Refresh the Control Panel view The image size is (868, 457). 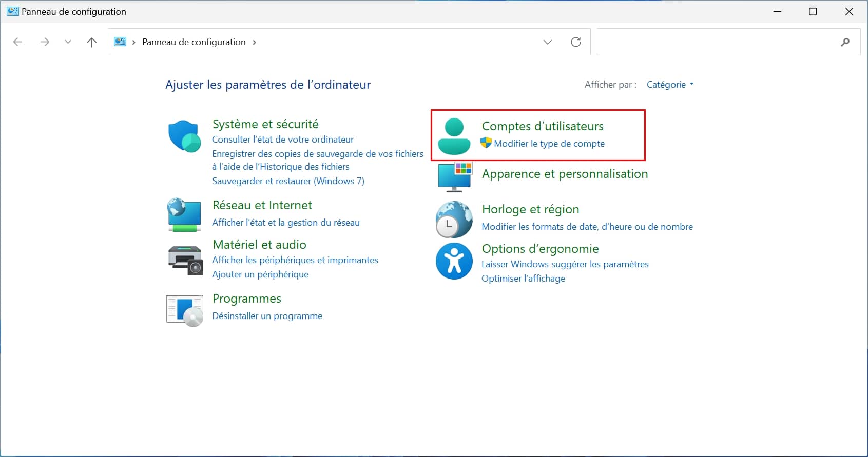click(576, 42)
